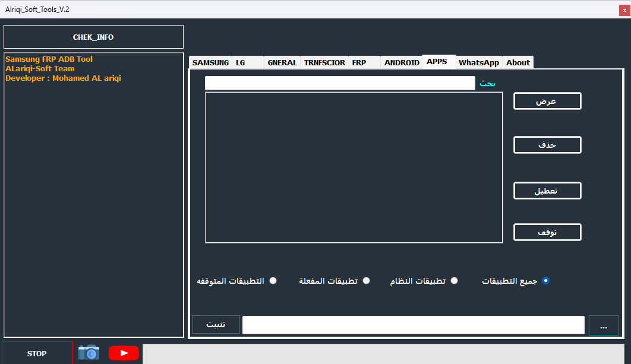Open the ... file browse button
This screenshot has width=631, height=364.
pyautogui.click(x=604, y=325)
